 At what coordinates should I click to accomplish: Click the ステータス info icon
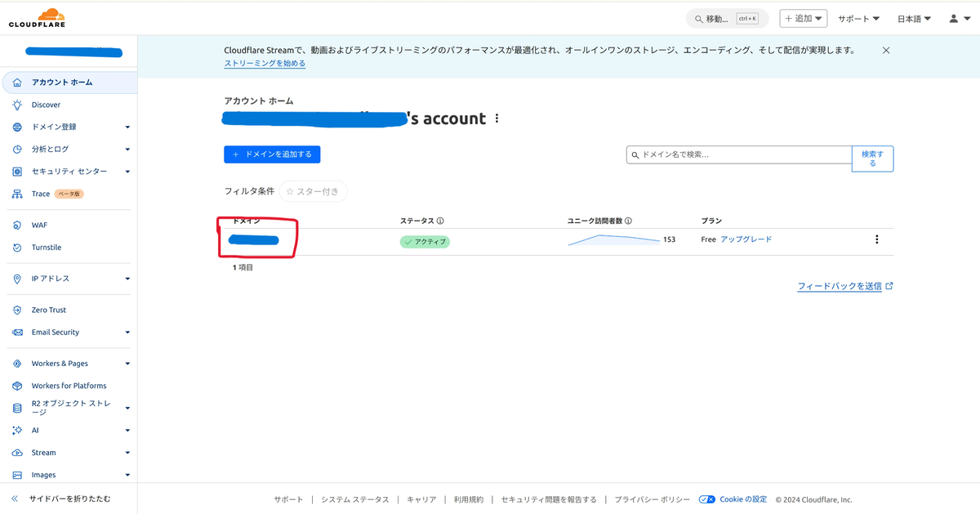(440, 221)
